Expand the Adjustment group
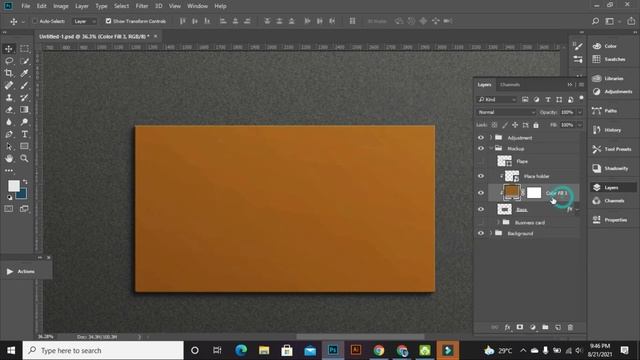 tap(491, 138)
